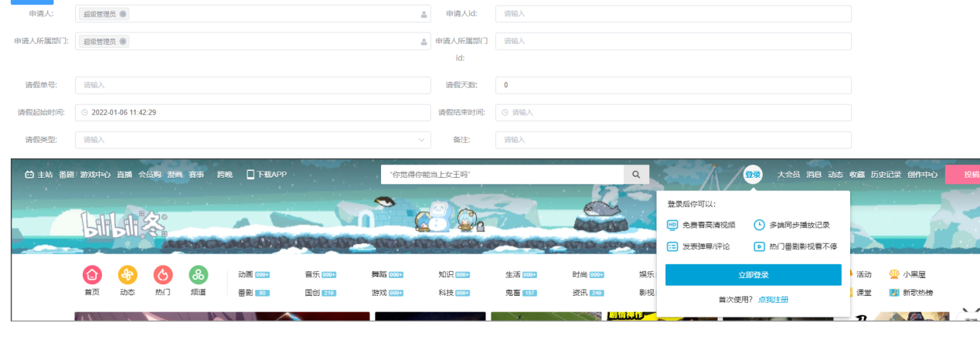980x357 pixels.
Task: Click the 会员购 top navigation item
Action: pyautogui.click(x=150, y=175)
